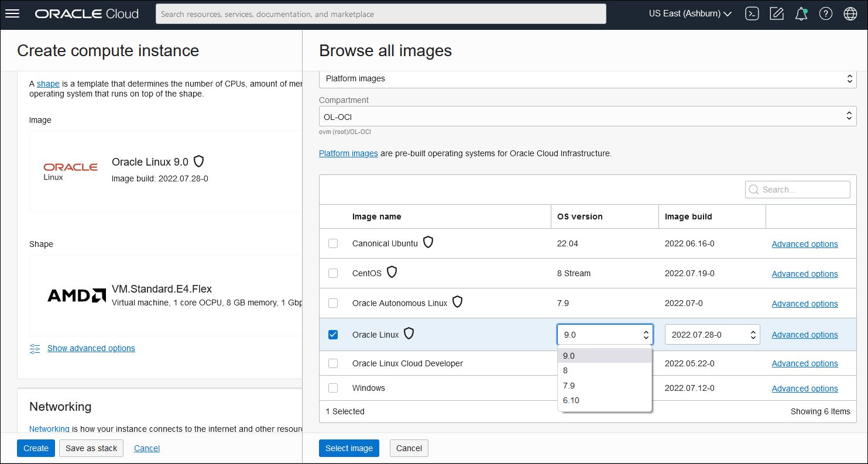Open the help question mark menu
This screenshot has height=464, width=868.
[x=826, y=14]
